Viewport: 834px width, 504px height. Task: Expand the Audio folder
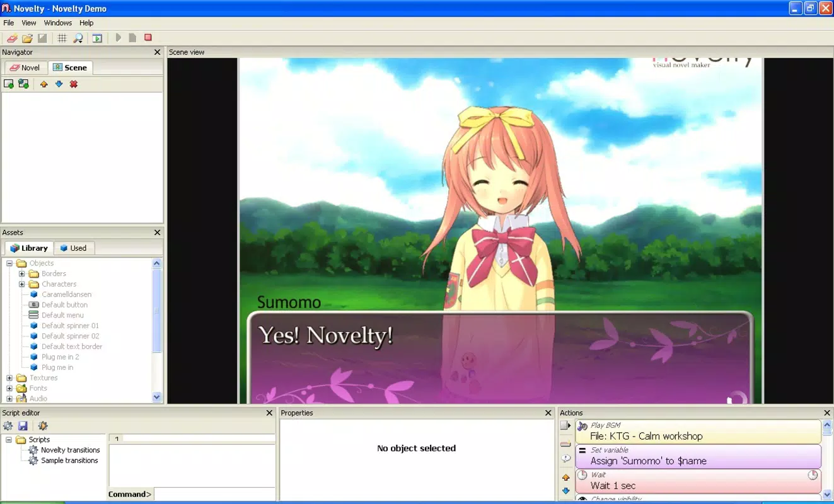tap(9, 399)
